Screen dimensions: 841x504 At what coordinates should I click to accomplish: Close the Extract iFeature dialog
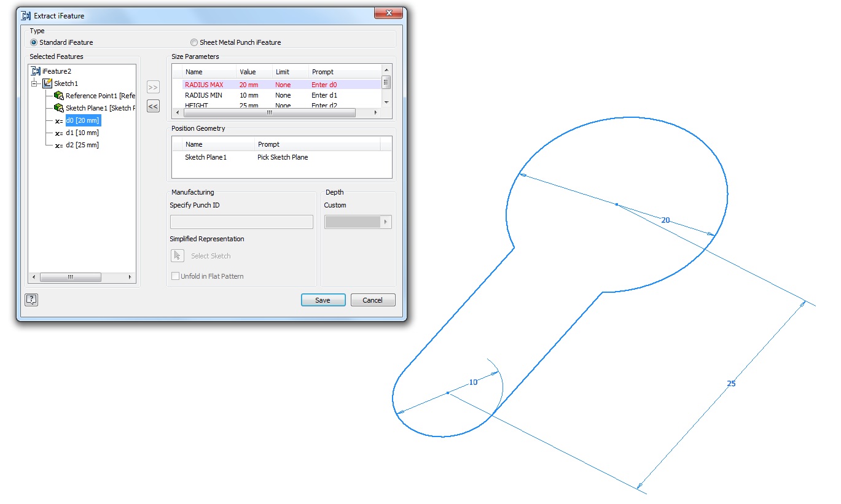coord(388,12)
